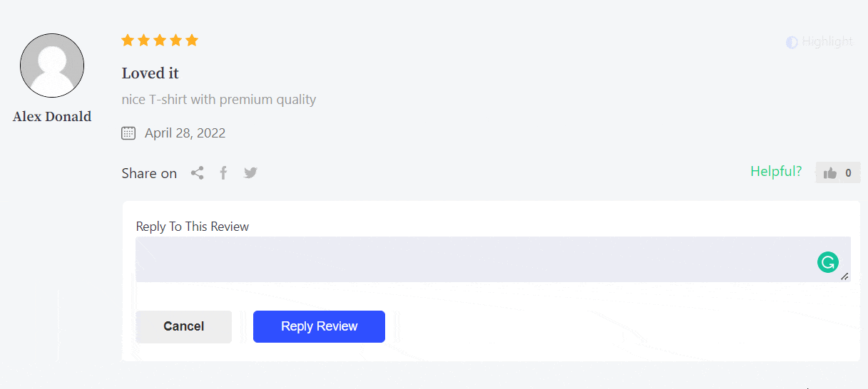The image size is (868, 389).
Task: Click the reply textarea resize handle
Action: tap(844, 276)
